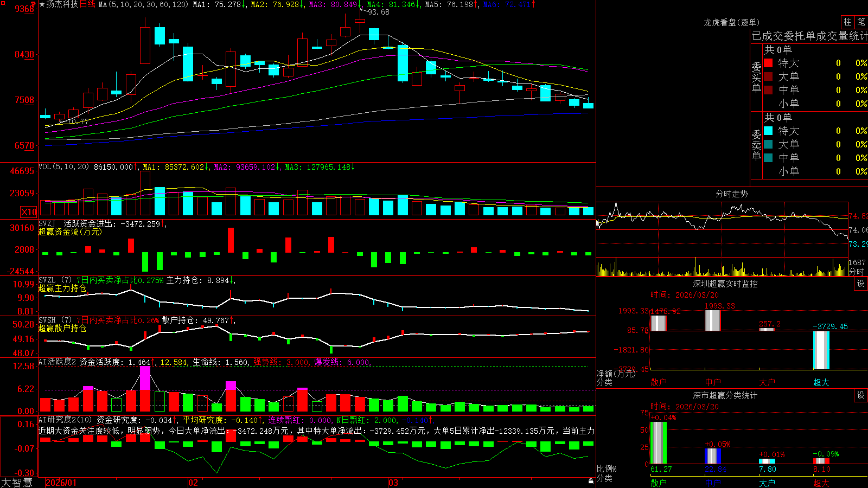
Task: Click the 61.27 散户 ratio bar
Action: 658,442
